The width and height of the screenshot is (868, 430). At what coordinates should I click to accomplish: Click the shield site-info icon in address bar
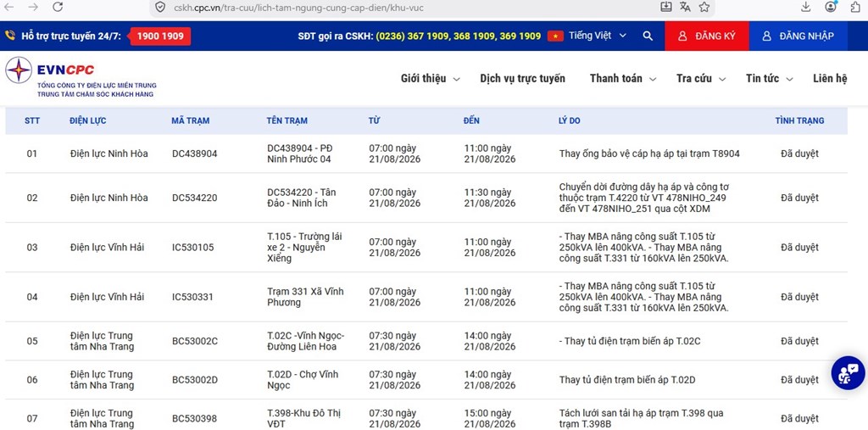pos(160,7)
